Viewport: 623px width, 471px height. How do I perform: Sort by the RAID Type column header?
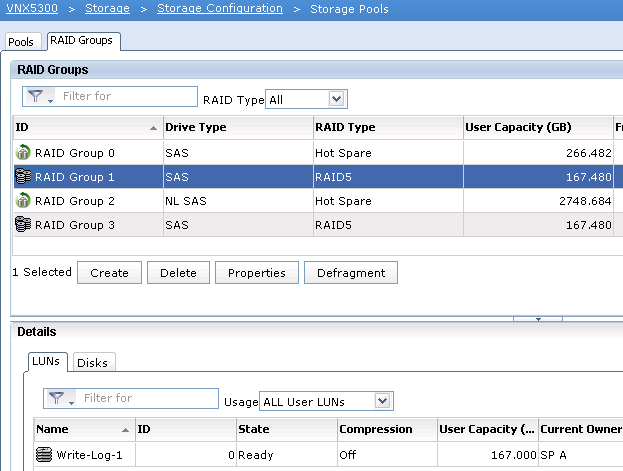(x=388, y=128)
